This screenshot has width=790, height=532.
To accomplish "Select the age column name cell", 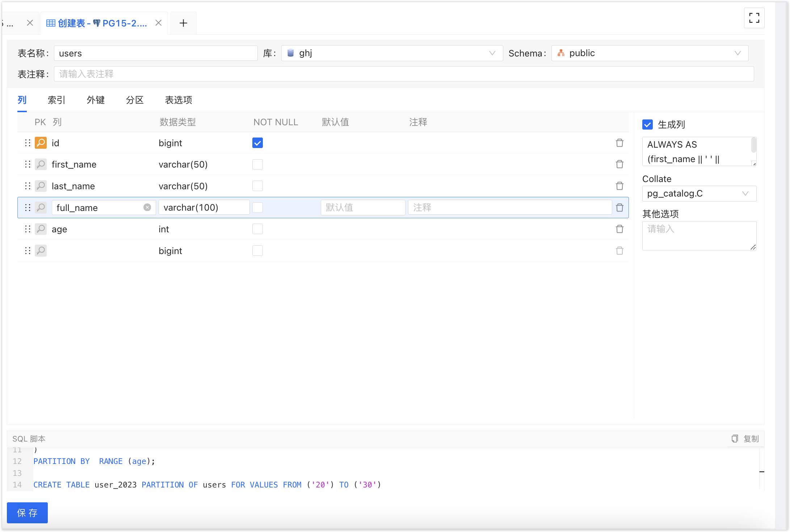I will click(x=59, y=229).
